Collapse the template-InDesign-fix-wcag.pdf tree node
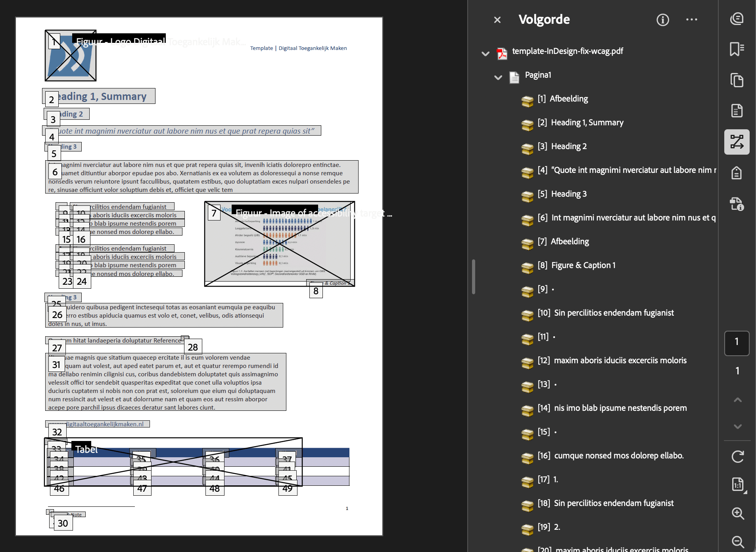Viewport: 756px width, 552px height. [485, 54]
